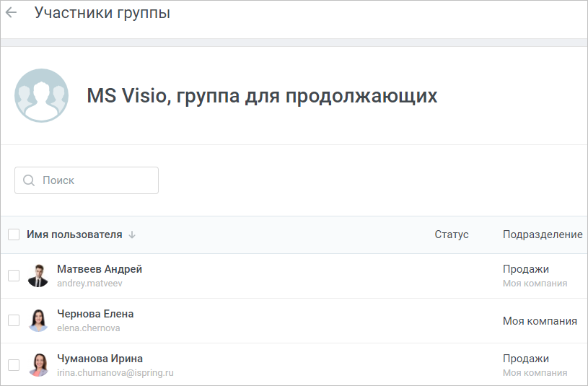Click the group avatar icon
The width and height of the screenshot is (588, 386).
[41, 95]
